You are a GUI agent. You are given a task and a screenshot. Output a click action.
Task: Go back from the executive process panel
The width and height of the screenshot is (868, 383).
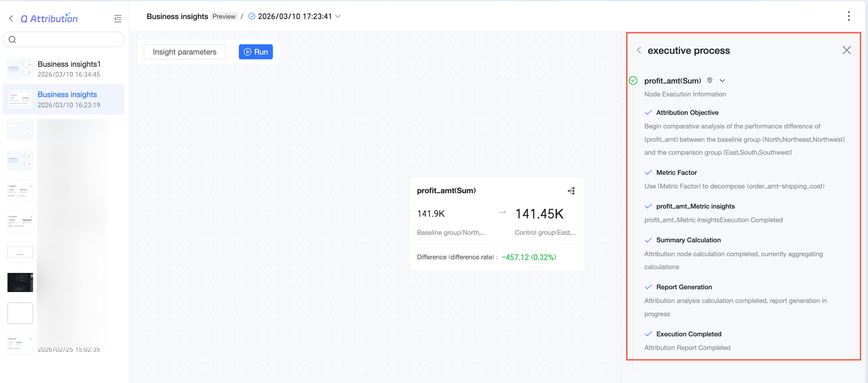[x=639, y=50]
